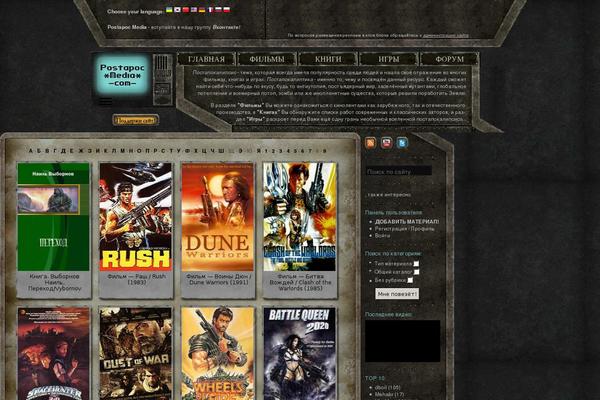
Task: Click the 'Postapoc Media' header link text
Action: tap(127, 27)
